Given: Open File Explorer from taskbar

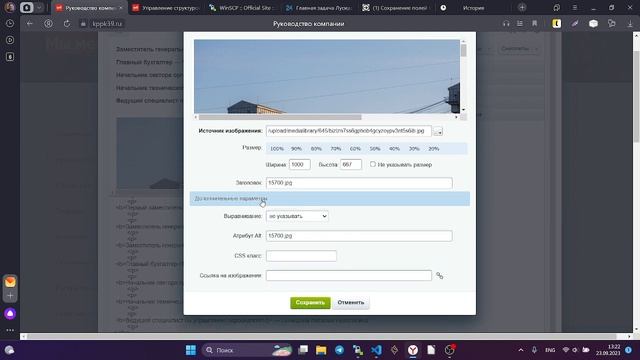Looking at the screenshot, I should (321, 350).
